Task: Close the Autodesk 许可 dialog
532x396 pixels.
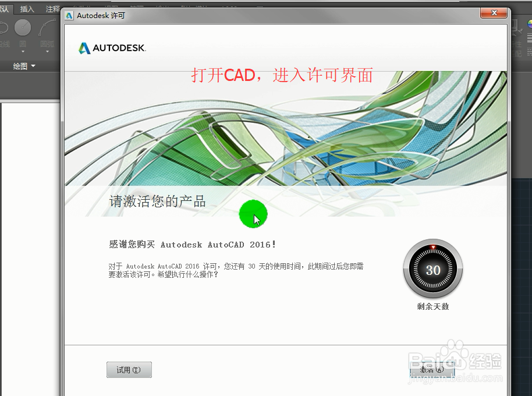Action: [494, 13]
